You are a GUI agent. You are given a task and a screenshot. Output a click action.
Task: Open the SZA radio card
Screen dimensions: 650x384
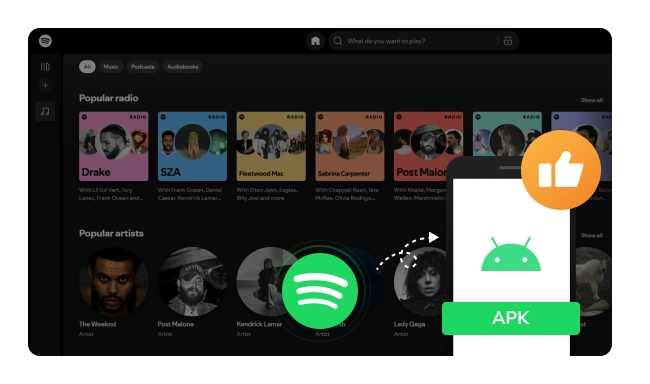tap(192, 146)
